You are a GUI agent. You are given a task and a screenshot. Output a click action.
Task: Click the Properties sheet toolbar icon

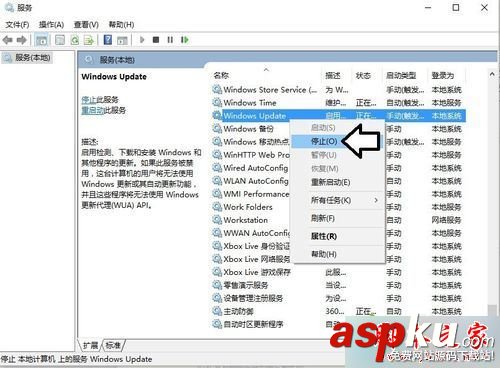pos(60,40)
